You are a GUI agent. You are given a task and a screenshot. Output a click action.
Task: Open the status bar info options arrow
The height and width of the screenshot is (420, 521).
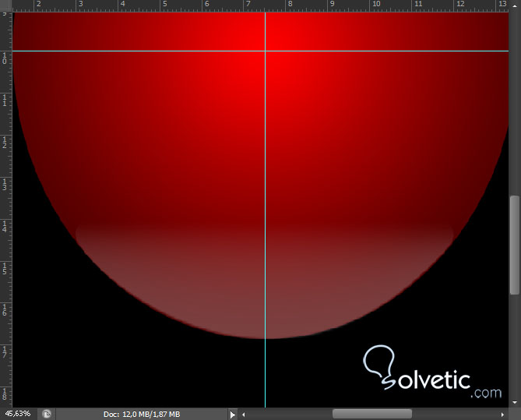233,415
